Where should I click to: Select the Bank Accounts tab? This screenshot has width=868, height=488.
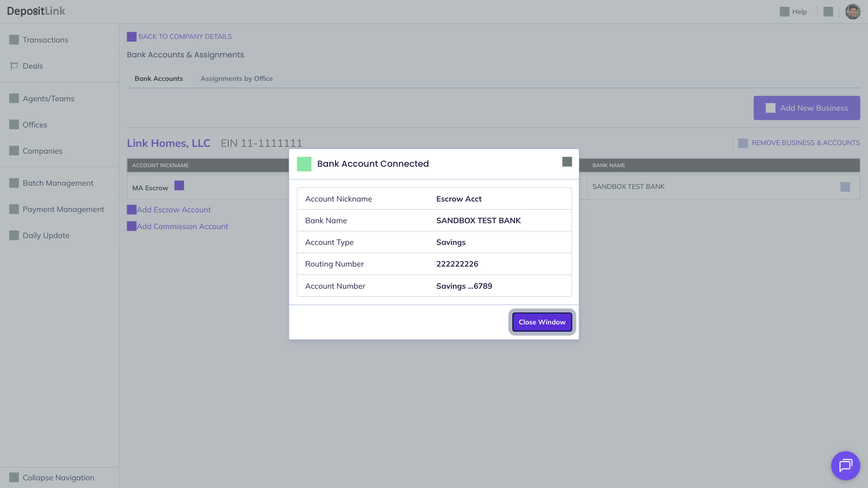point(159,79)
